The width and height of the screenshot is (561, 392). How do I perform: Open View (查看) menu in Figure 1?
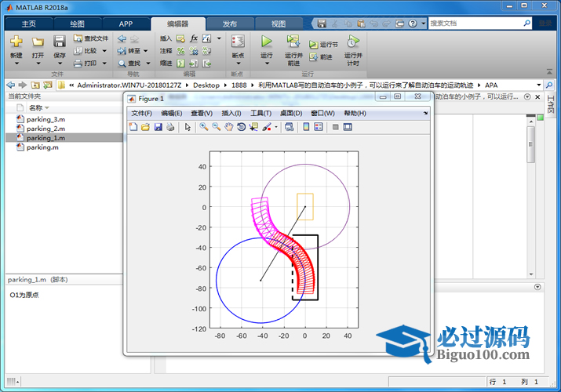(x=202, y=113)
